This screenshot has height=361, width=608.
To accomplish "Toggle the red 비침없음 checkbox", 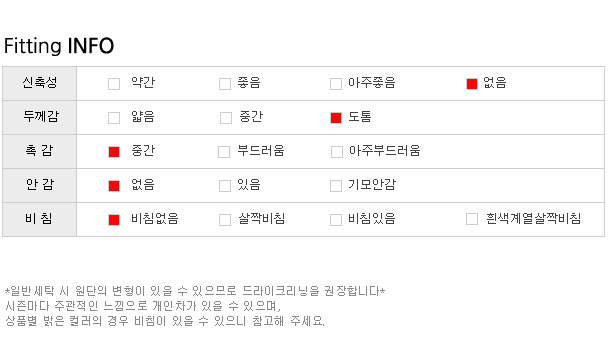I will coord(114,220).
